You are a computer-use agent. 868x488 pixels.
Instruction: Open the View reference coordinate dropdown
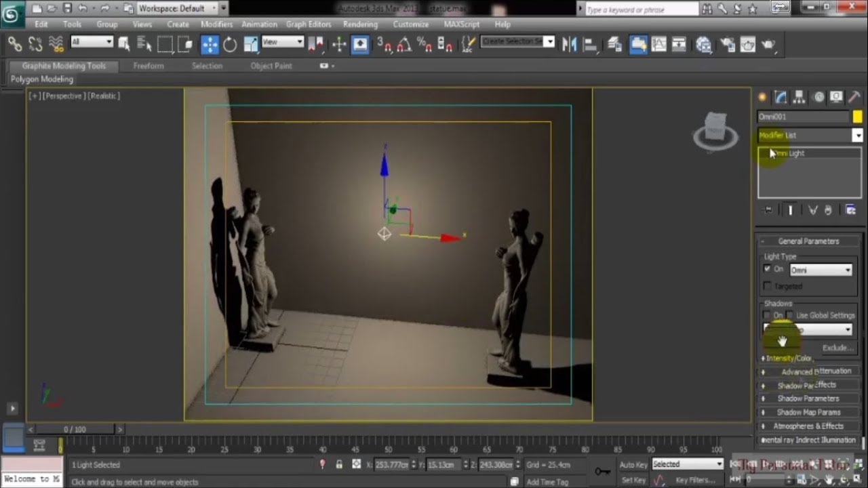click(x=282, y=42)
